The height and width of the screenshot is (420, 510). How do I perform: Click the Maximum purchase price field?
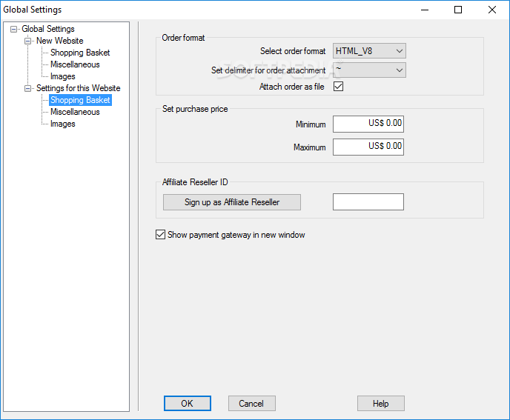pyautogui.click(x=368, y=147)
